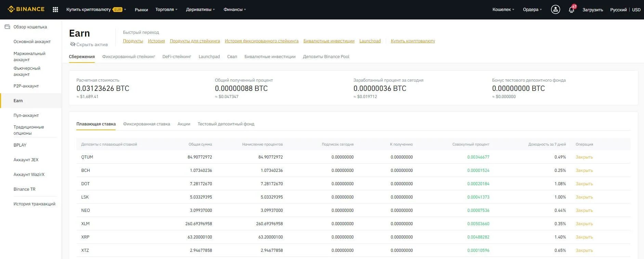This screenshot has width=644, height=259.
Task: Expand the Деривативы dropdown menu
Action: click(x=200, y=10)
